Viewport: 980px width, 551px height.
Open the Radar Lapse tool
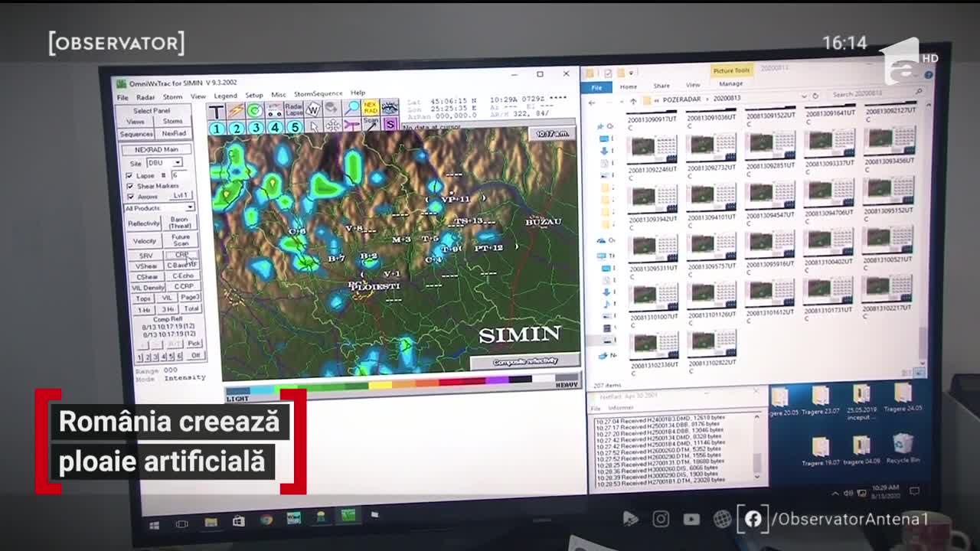pyautogui.click(x=293, y=109)
